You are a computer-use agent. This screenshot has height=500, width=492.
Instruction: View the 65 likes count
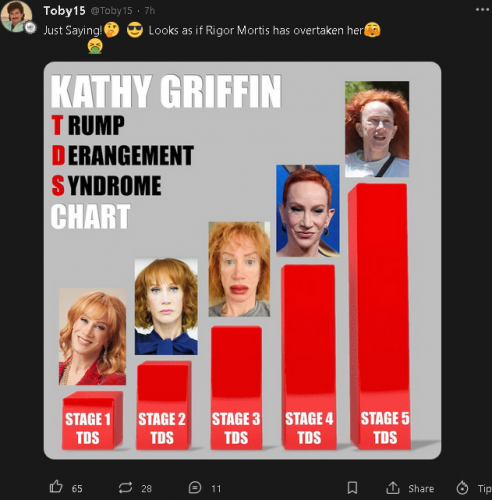click(77, 489)
